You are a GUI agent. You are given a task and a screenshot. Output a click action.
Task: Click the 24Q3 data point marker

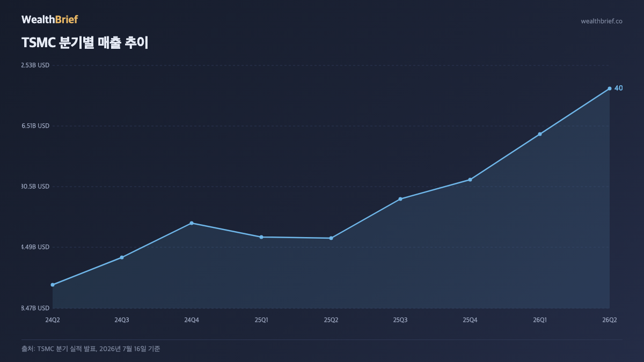(x=122, y=257)
